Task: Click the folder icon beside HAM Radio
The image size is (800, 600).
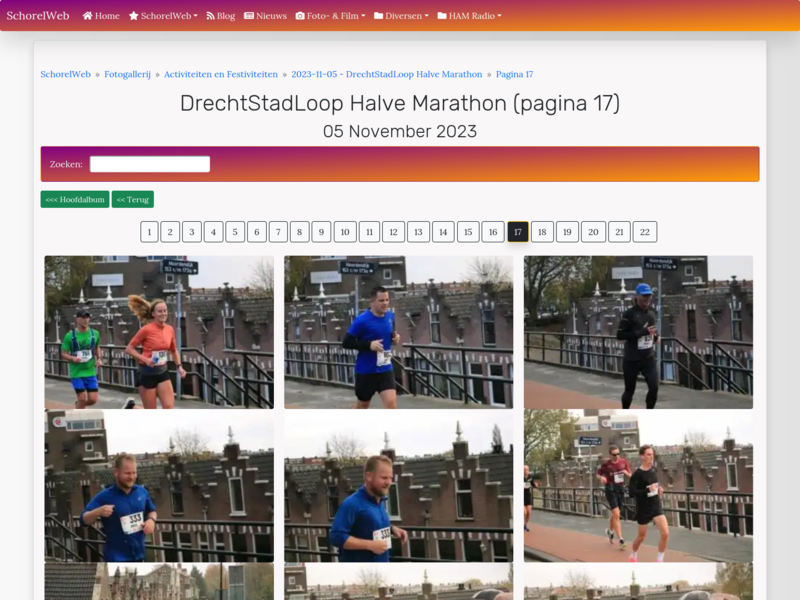Action: point(442,16)
